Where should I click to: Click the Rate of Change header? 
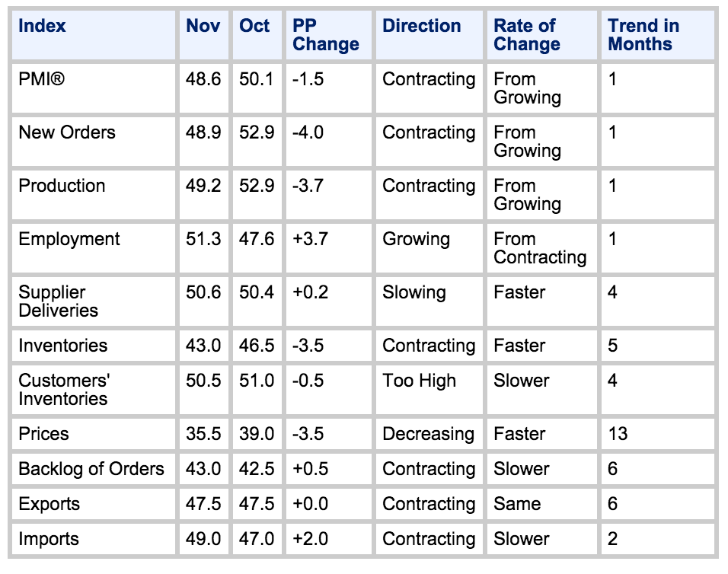[527, 35]
